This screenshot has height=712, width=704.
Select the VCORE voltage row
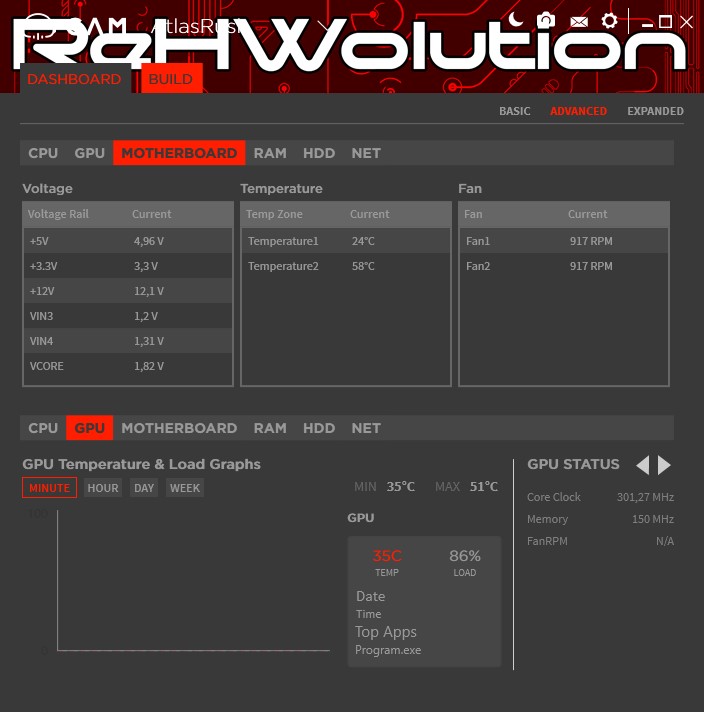pyautogui.click(x=127, y=366)
